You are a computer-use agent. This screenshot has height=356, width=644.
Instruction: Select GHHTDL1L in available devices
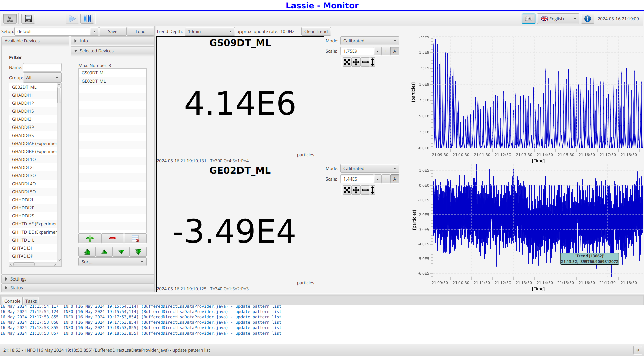33,240
